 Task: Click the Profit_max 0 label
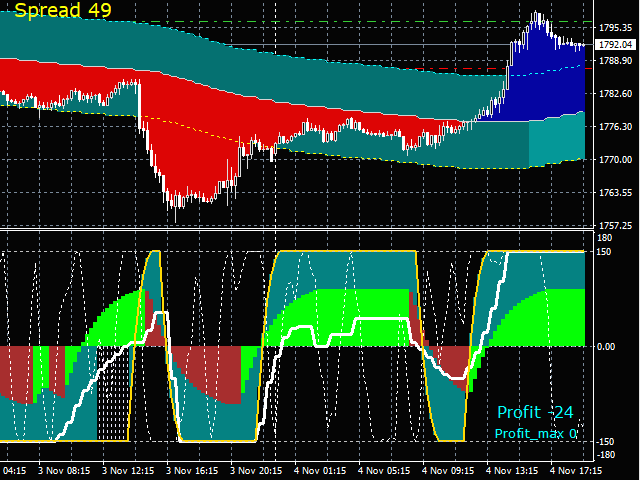(536, 433)
